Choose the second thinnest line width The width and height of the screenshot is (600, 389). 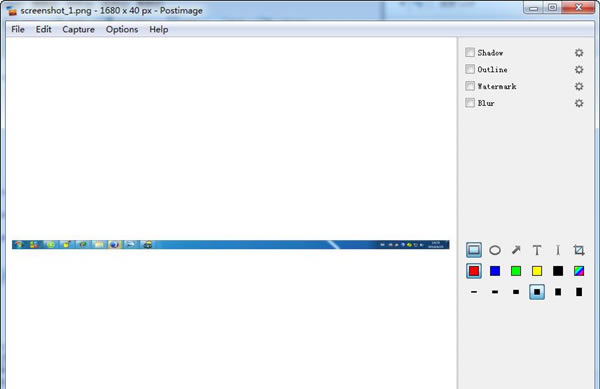pos(495,292)
